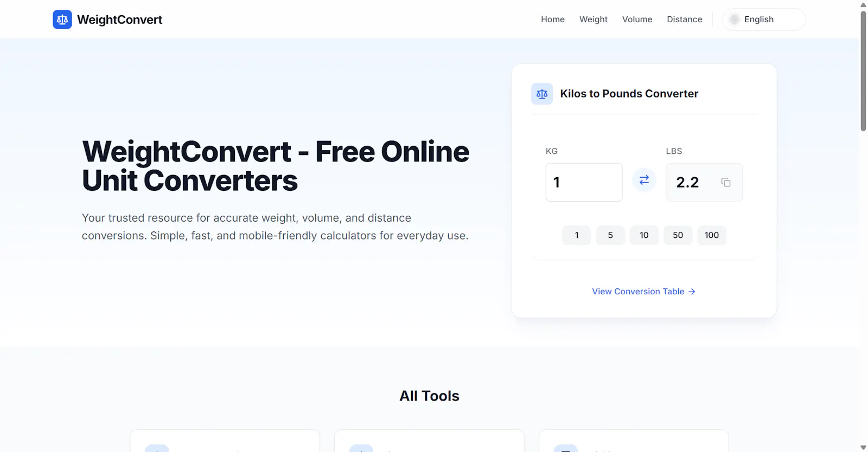
Task: Focus the KG input field
Action: click(584, 182)
